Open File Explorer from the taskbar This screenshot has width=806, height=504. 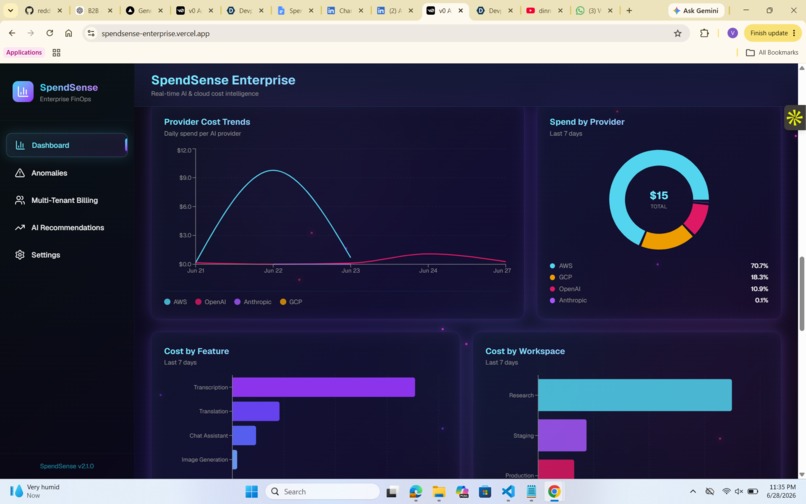click(x=438, y=492)
